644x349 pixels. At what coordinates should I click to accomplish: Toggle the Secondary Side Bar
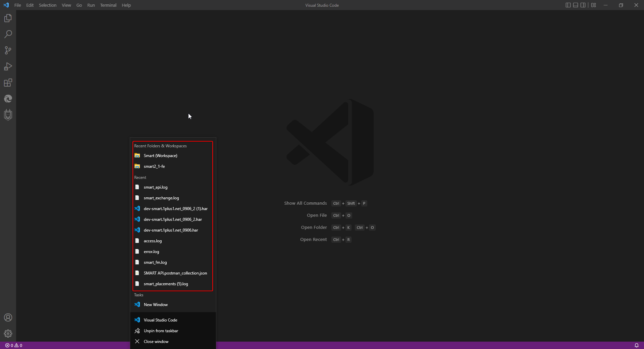pyautogui.click(x=583, y=5)
